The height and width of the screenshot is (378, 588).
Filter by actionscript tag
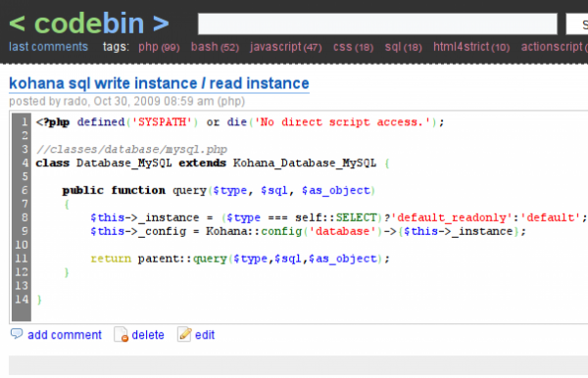pyautogui.click(x=555, y=47)
